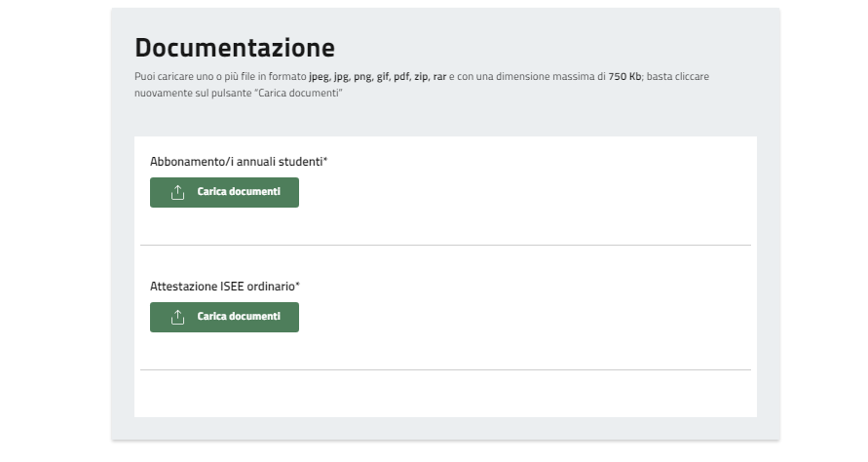Viewport: 868px width, 462px height.
Task: Click required asterisk after Abbonamento annuali studenti
Action: point(325,161)
